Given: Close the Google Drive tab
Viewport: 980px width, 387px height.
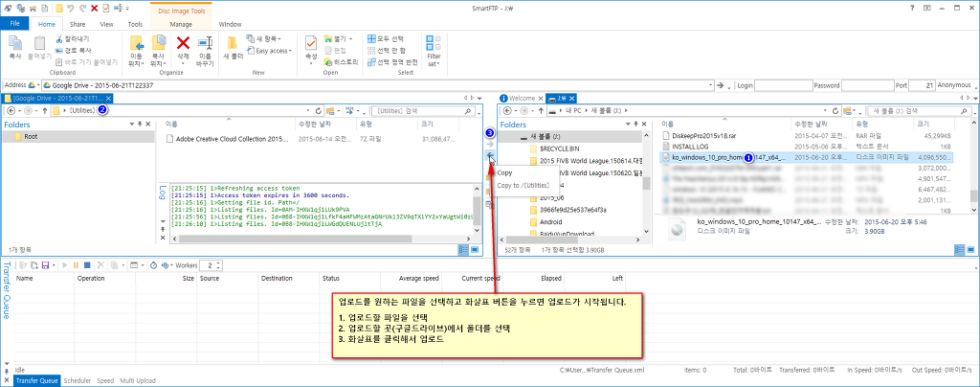Looking at the screenshot, I should click(108, 99).
